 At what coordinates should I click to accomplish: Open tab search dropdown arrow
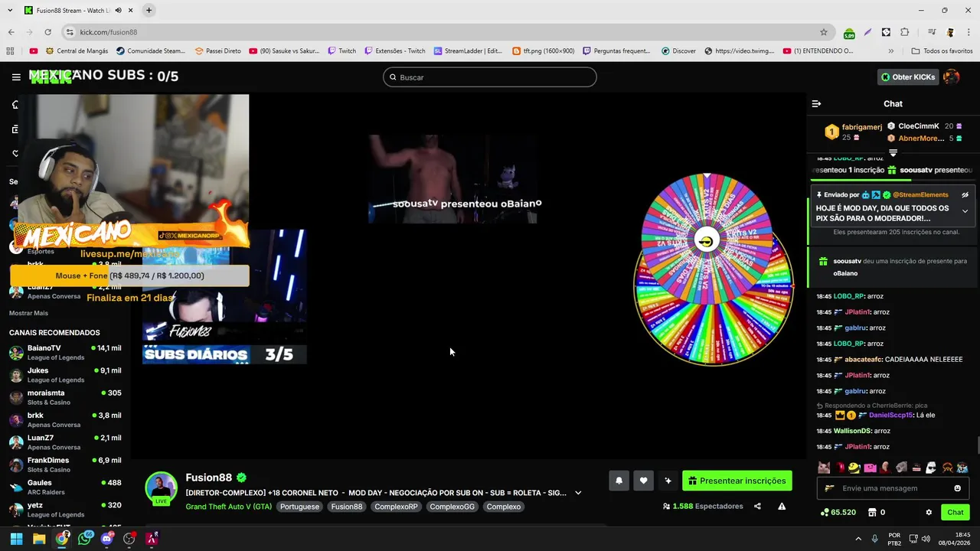click(9, 11)
